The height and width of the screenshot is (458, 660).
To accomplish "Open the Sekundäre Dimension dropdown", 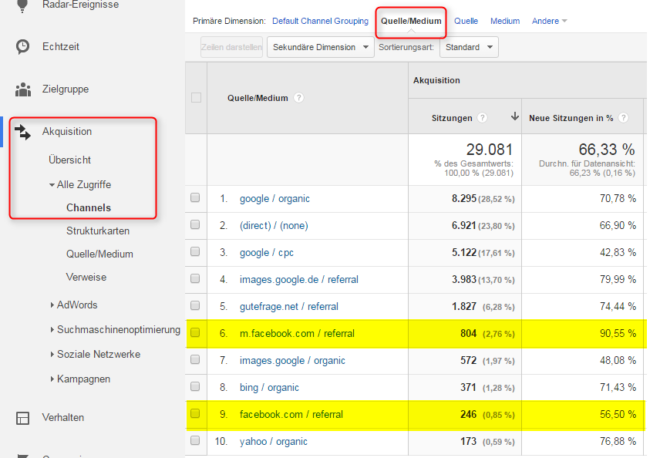I will tap(320, 47).
